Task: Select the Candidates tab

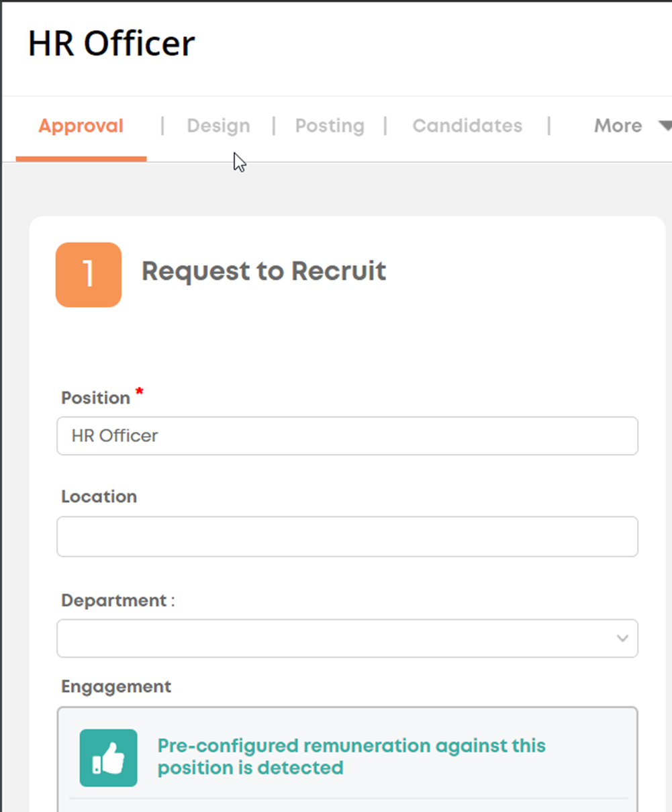Action: click(x=467, y=126)
